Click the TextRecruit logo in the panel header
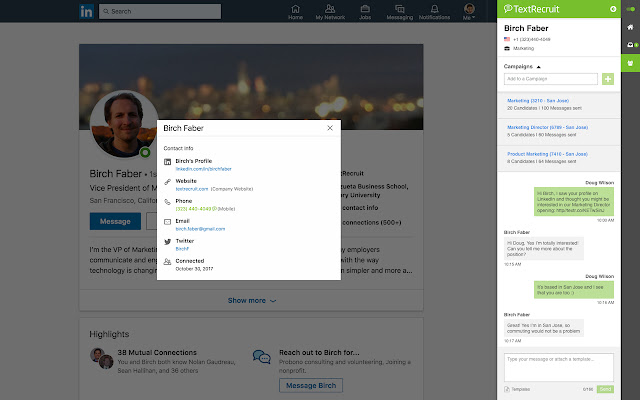Image resolution: width=640 pixels, height=400 pixels. 531,9
